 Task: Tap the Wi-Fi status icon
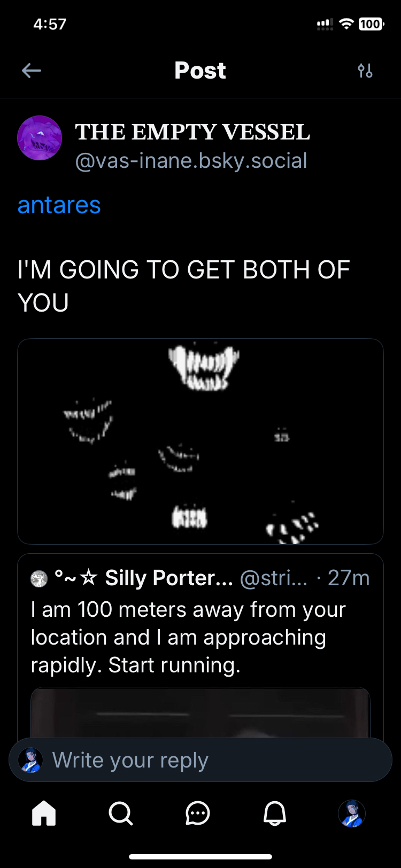tap(347, 24)
